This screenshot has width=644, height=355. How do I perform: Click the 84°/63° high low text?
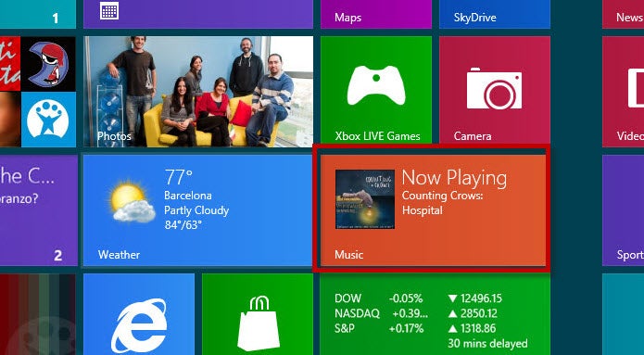183,225
